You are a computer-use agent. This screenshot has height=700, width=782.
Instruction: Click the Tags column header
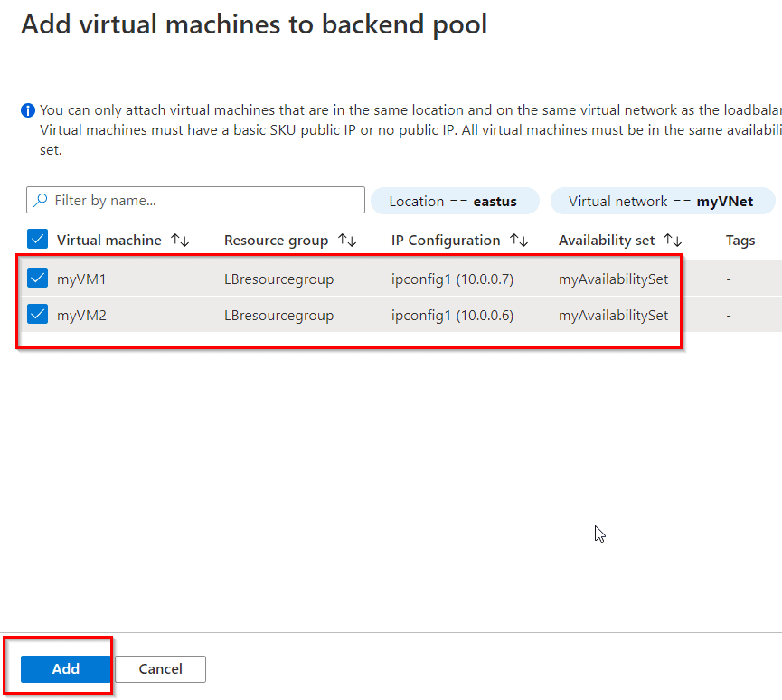pyautogui.click(x=740, y=240)
